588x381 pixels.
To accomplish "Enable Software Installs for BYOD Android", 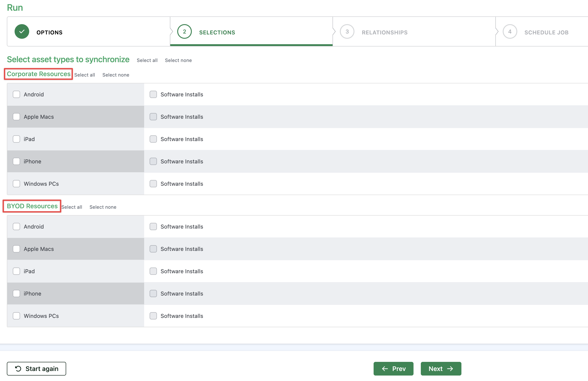I will coord(153,227).
